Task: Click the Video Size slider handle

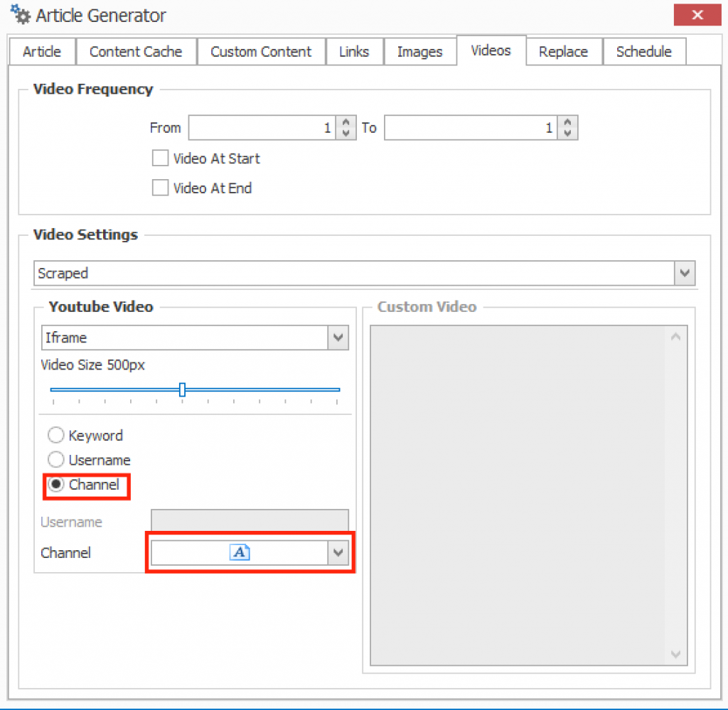Action: pyautogui.click(x=183, y=389)
